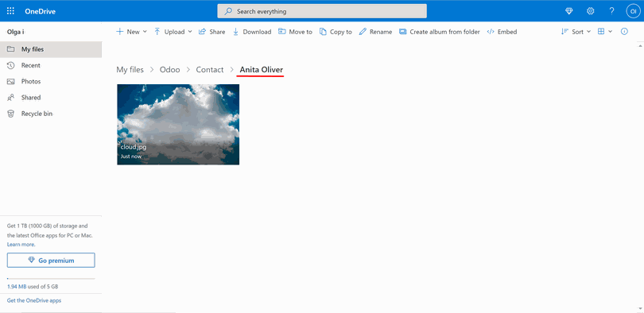
Task: Click Download in the toolbar
Action: tap(252, 32)
